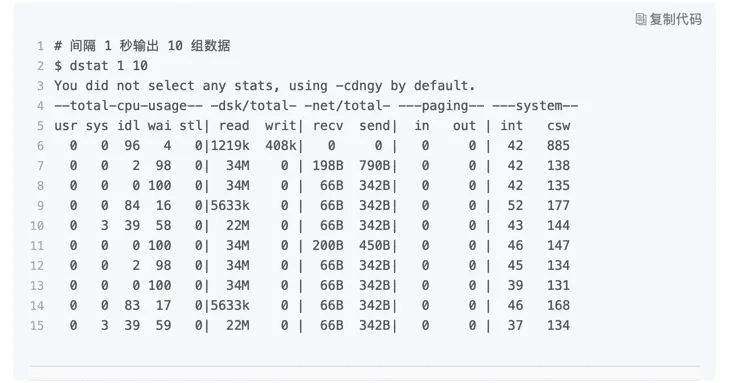This screenshot has width=735, height=383.
Task: Click line number 15 in gutter
Action: (x=37, y=325)
